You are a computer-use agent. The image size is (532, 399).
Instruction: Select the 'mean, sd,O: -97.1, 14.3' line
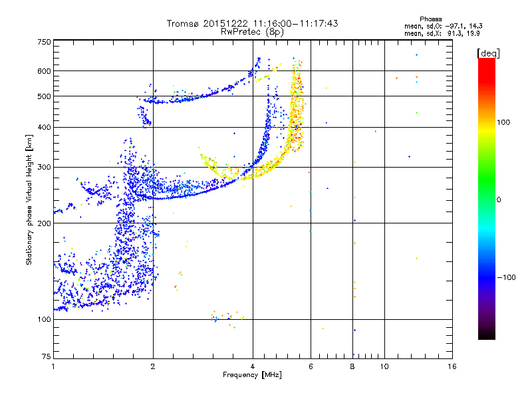(x=443, y=26)
